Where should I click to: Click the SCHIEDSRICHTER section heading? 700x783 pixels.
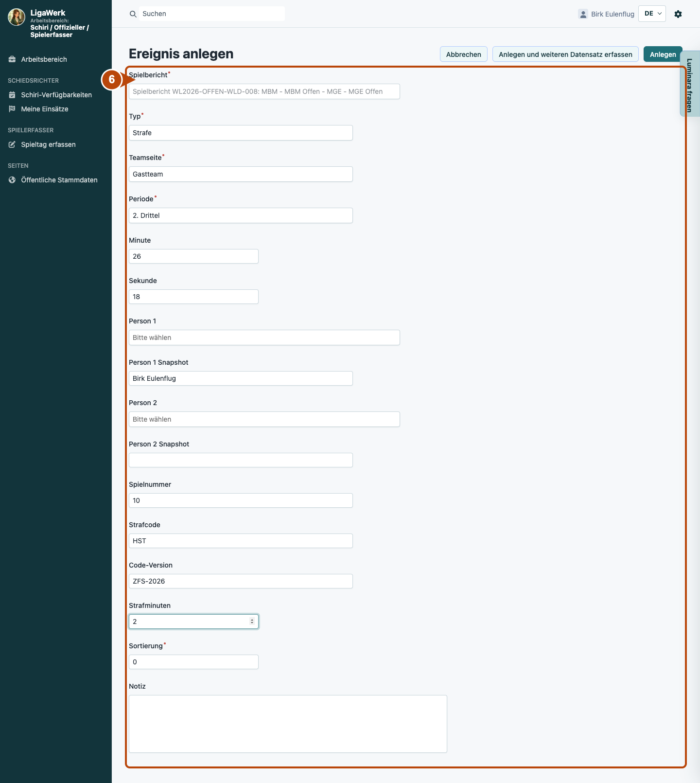pos(33,81)
